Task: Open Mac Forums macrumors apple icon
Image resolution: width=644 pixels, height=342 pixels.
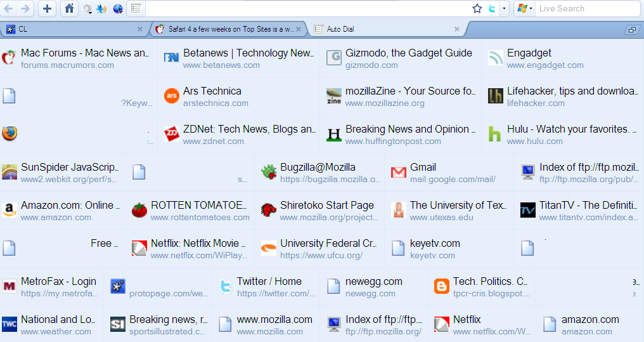Action: tap(9, 58)
